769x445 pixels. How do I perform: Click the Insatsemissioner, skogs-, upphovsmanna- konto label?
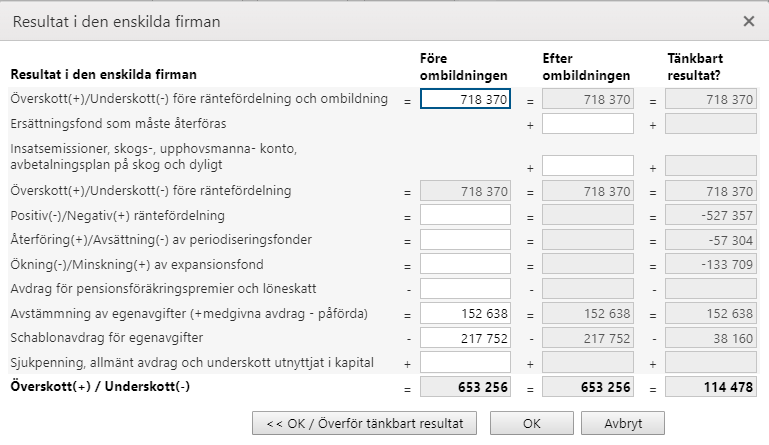coord(154,157)
